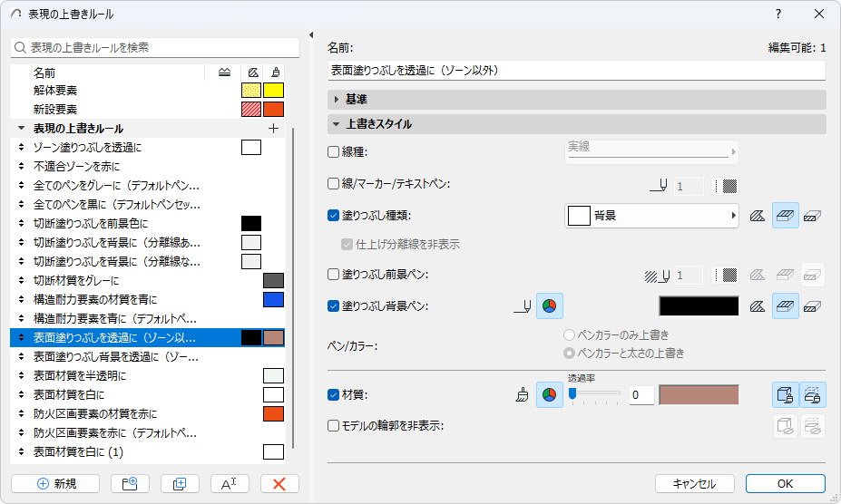This screenshot has height=504, width=841.
Task: Uncheck the 塗りつぶし種類 checkbox
Action: click(333, 216)
